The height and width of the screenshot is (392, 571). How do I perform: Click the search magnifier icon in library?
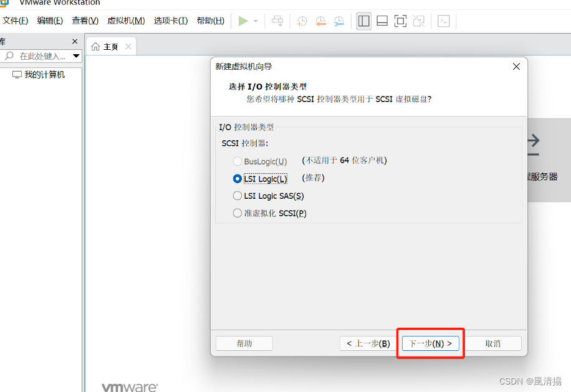(9, 55)
